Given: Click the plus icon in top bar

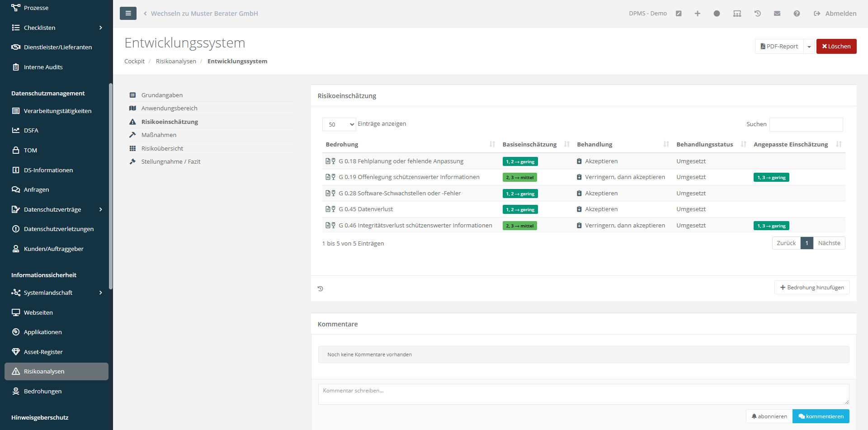Looking at the screenshot, I should (698, 14).
